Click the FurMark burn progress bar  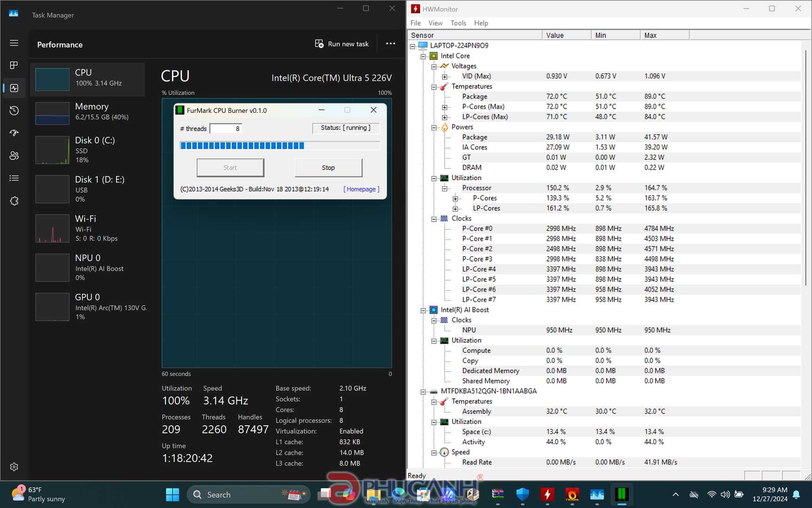tap(280, 145)
